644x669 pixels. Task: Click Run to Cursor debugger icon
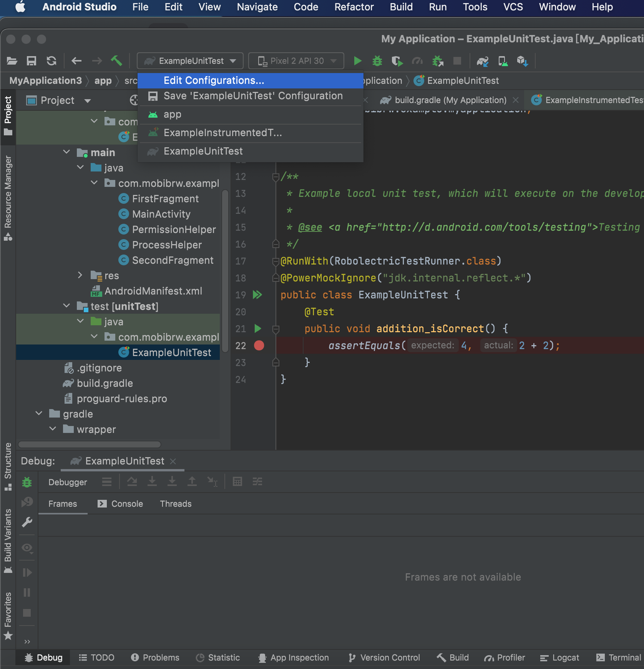pyautogui.click(x=212, y=481)
